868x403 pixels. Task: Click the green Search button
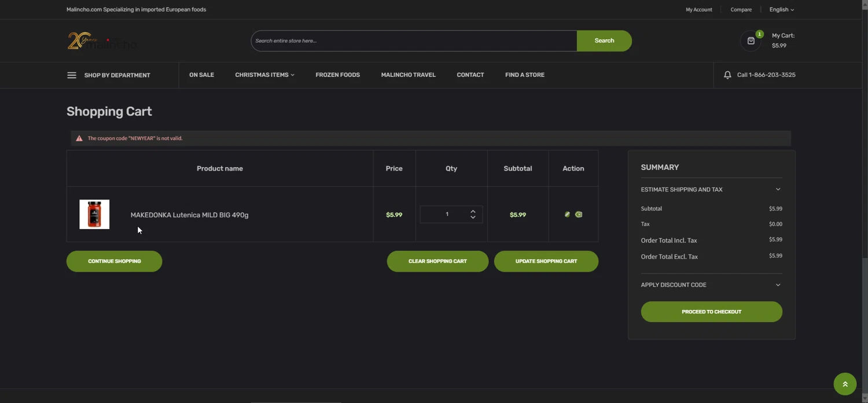[604, 40]
